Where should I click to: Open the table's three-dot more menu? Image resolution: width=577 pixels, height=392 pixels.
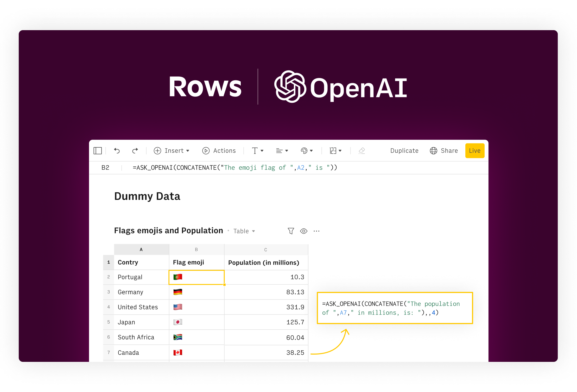pos(316,231)
